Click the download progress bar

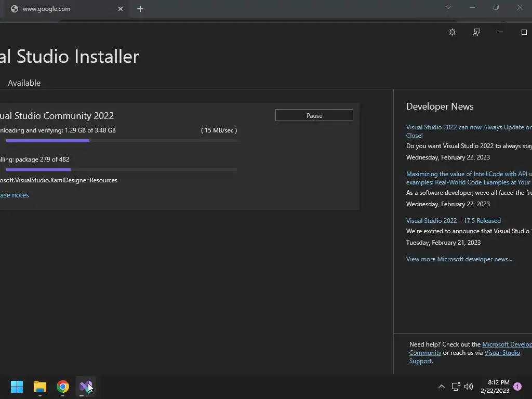click(122, 140)
